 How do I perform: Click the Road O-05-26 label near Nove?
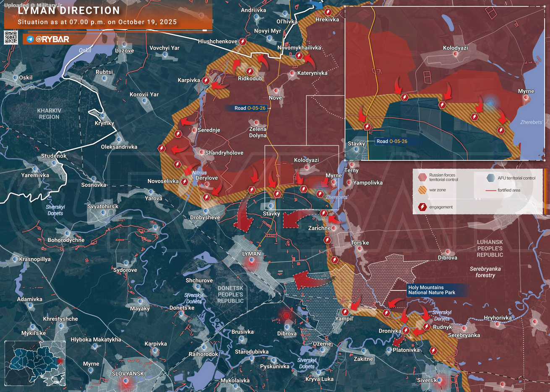click(x=250, y=108)
